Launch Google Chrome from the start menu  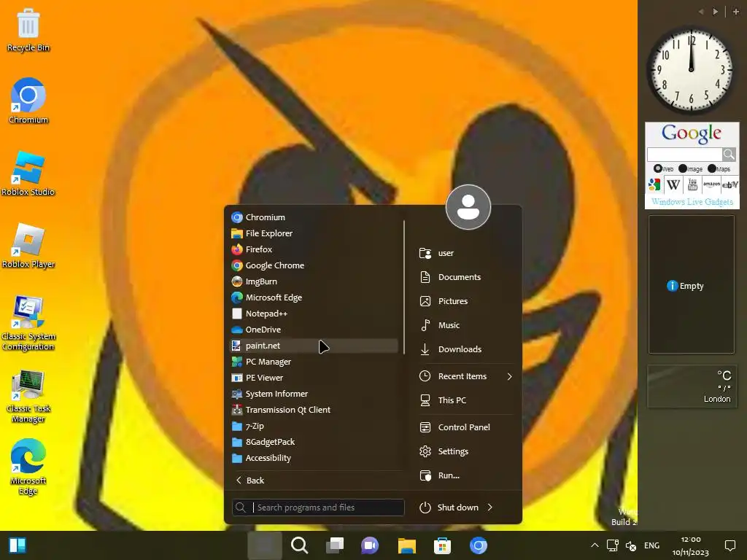(314, 265)
